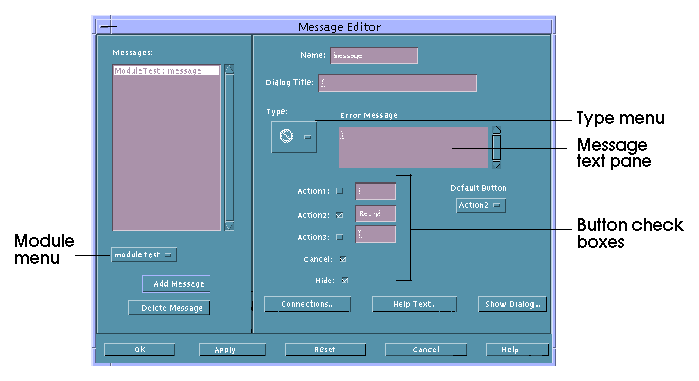Uncheck the Cancel button checkbox
Image resolution: width=699 pixels, height=381 pixels.
point(343,259)
